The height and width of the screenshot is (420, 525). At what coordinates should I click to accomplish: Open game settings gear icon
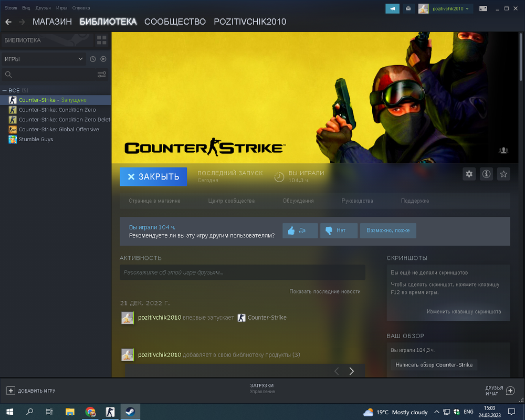click(469, 174)
